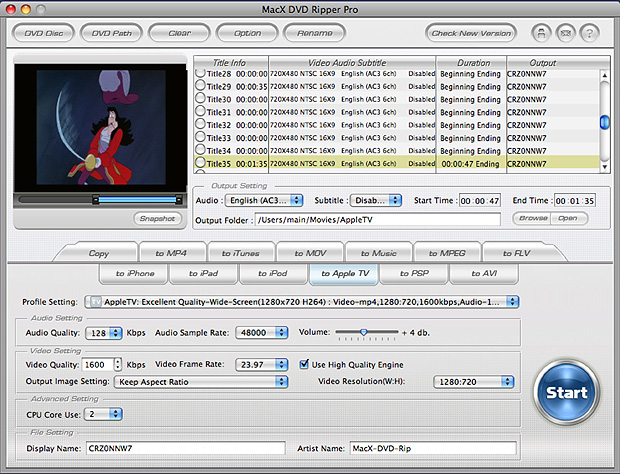620x474 pixels.
Task: Click the blue preview trim range bar
Action: tap(137, 200)
